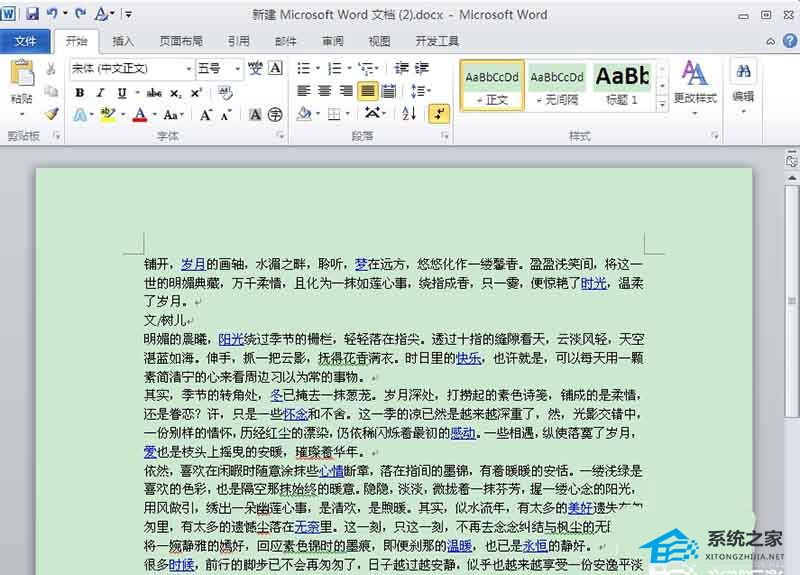Expand the numbering library dropdown arrow

coord(349,68)
